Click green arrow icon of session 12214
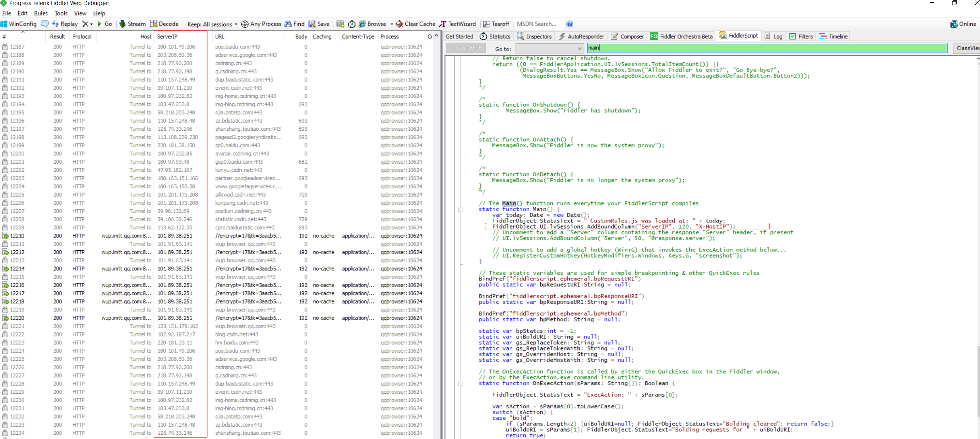980x439 pixels. (5, 268)
